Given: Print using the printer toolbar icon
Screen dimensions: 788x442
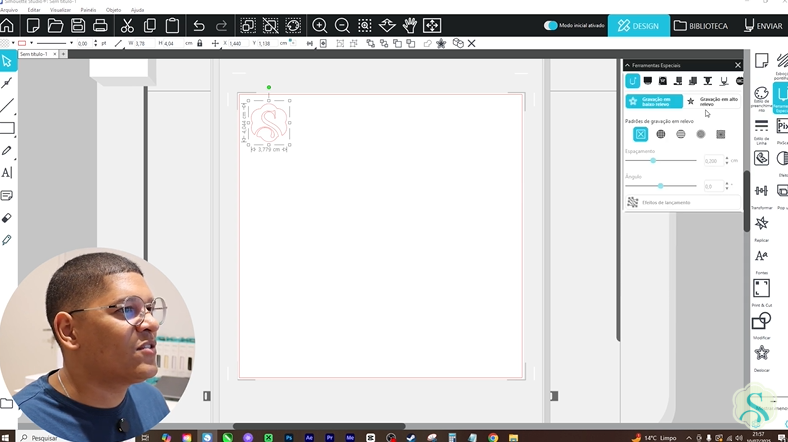Looking at the screenshot, I should point(100,25).
